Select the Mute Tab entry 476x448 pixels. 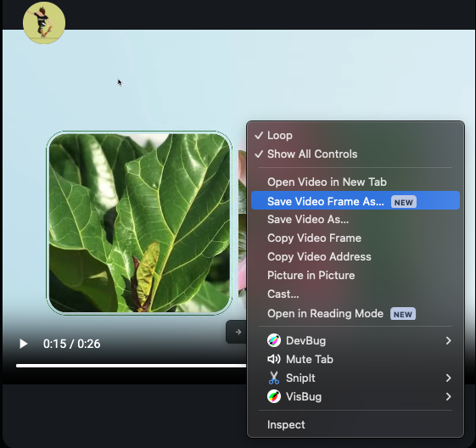[x=356, y=360]
